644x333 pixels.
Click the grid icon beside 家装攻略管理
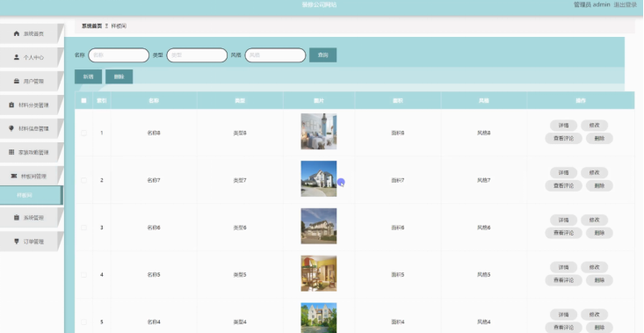click(11, 152)
